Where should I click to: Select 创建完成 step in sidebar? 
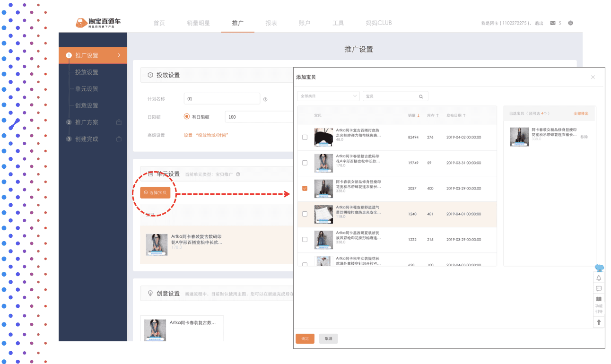[x=87, y=139]
